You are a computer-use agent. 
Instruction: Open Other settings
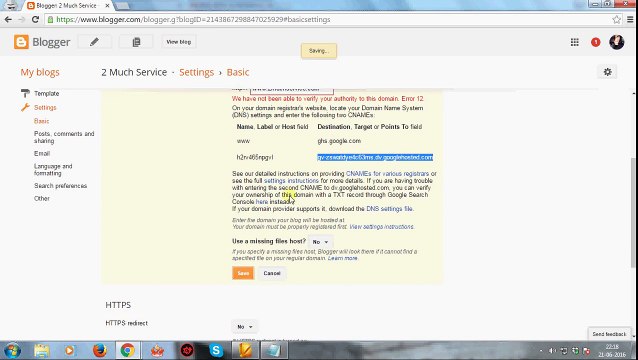pos(42,199)
